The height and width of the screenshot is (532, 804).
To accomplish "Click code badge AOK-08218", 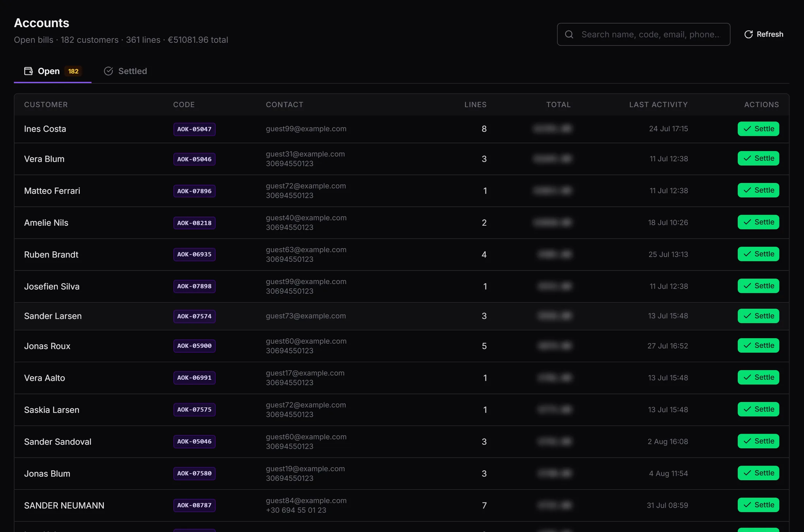I will [x=194, y=223].
